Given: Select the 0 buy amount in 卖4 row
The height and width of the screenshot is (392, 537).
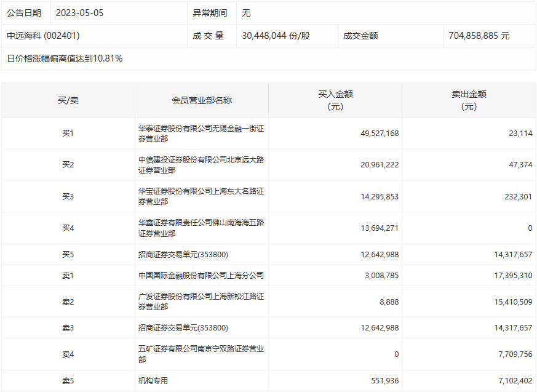Looking at the screenshot, I should pos(397,354).
